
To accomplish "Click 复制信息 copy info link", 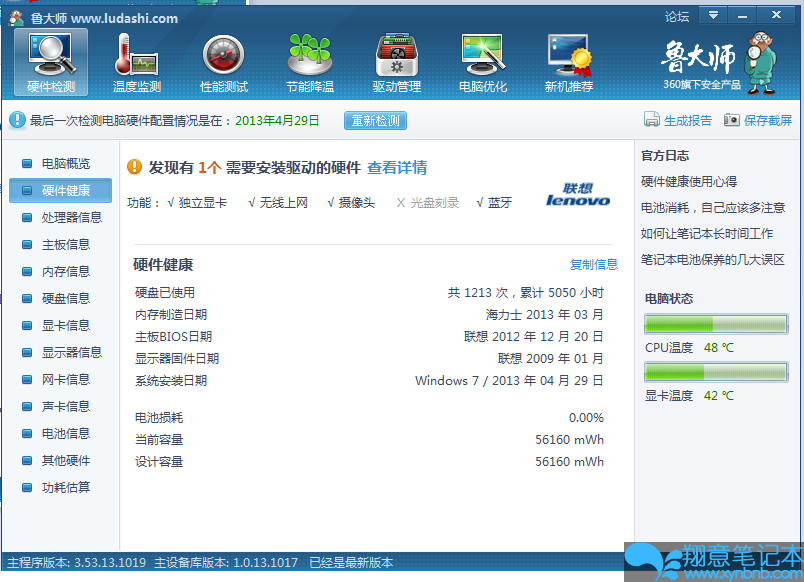I will point(594,265).
